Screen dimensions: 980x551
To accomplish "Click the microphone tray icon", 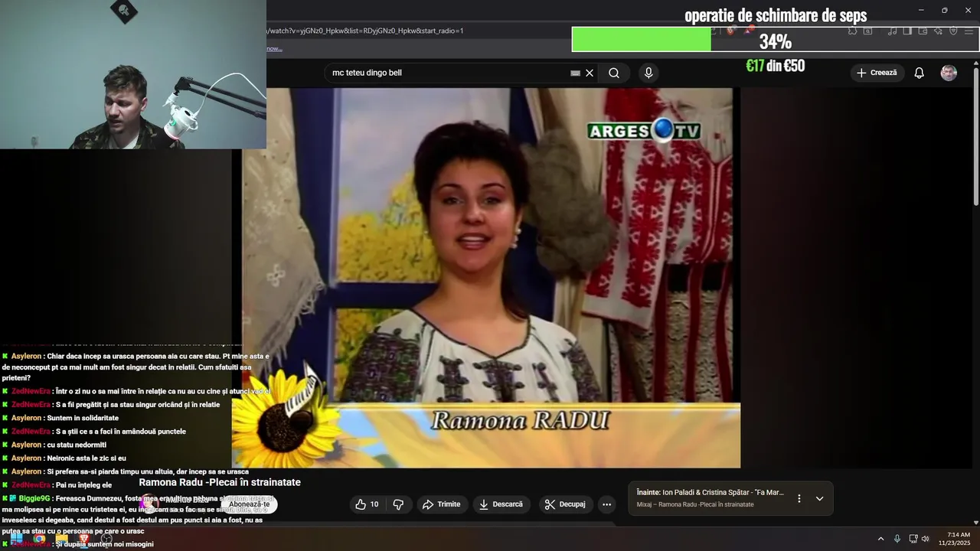I will 897,539.
